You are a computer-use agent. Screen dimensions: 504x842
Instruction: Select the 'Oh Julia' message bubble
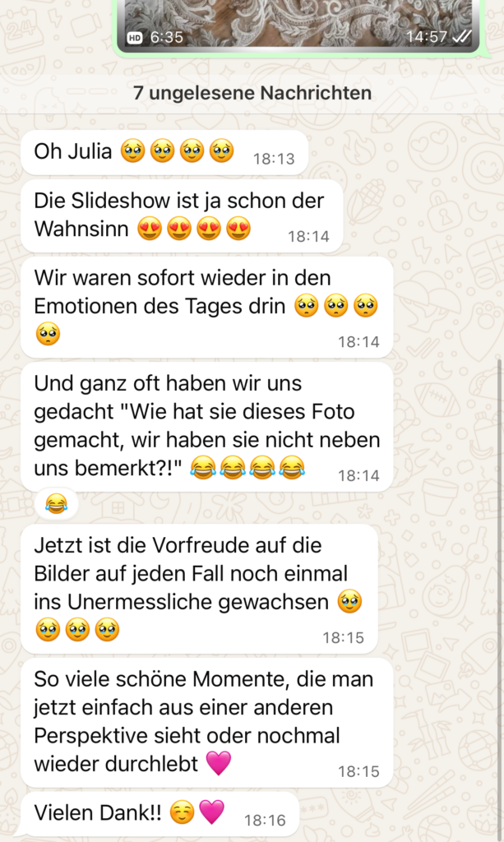tap(164, 152)
